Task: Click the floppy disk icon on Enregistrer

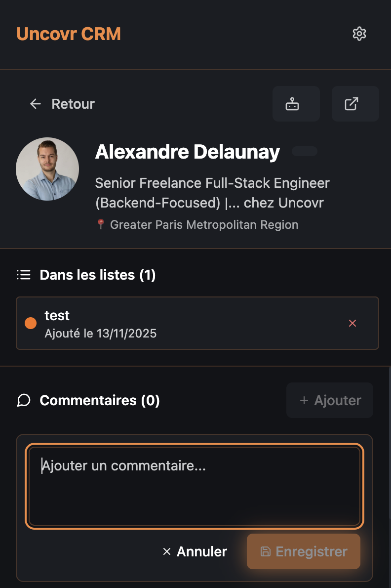Action: (265, 551)
